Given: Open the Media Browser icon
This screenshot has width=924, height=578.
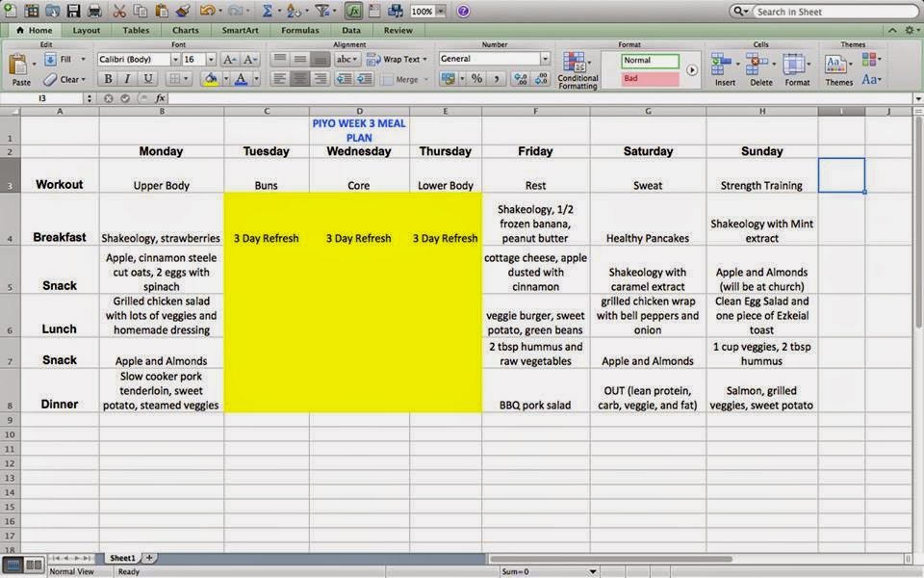Looking at the screenshot, I should pyautogui.click(x=396, y=10).
